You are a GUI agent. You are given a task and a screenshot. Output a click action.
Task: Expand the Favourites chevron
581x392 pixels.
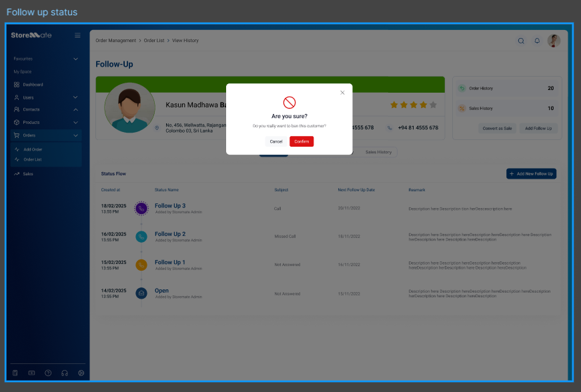point(75,59)
